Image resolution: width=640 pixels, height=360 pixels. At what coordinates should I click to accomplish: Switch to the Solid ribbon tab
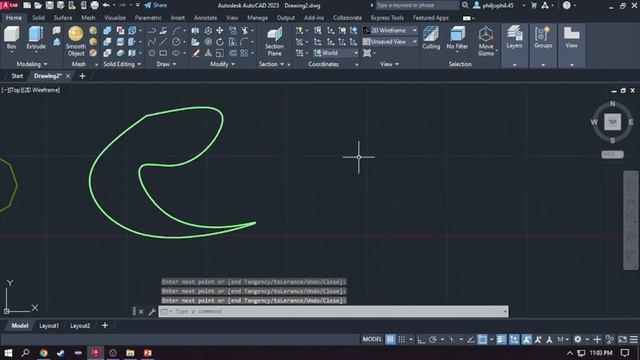(x=38, y=18)
